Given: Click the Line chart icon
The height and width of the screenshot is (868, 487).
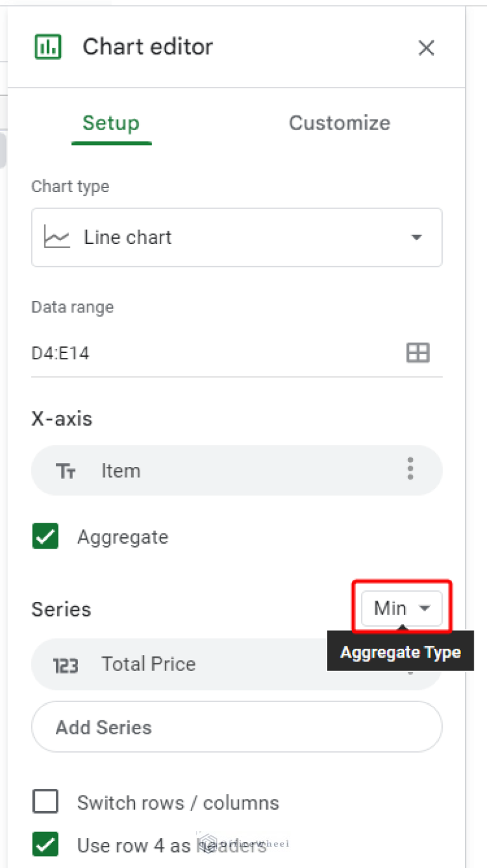Looking at the screenshot, I should click(56, 238).
